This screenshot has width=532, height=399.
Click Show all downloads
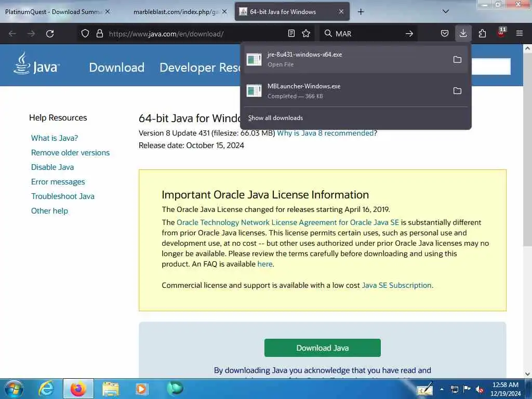275,118
